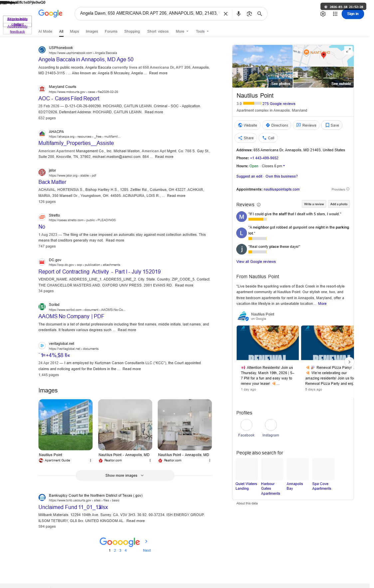Click the USPhonebook site favicon
The image size is (374, 588).
point(42,50)
